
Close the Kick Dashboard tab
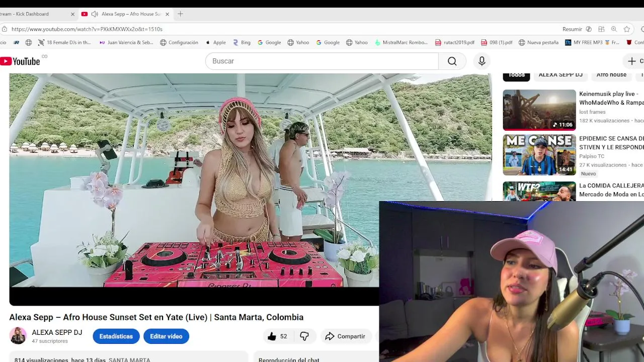[x=72, y=14]
